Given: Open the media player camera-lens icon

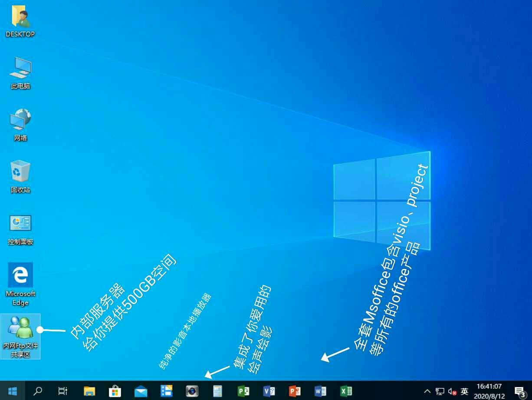Looking at the screenshot, I should pos(192,391).
